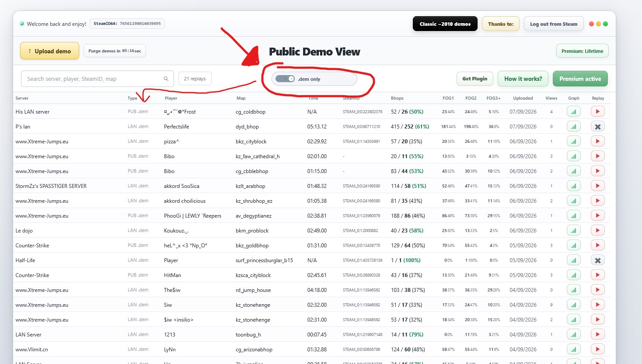Open graph for kz_shrubhop_ez row

tap(573, 201)
